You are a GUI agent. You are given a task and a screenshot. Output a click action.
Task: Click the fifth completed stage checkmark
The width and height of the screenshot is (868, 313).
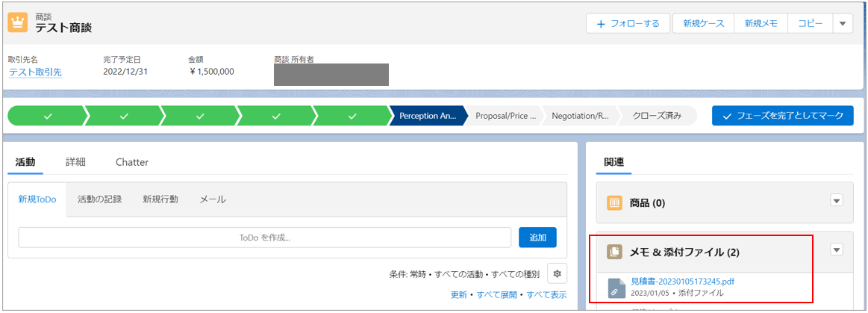pyautogui.click(x=352, y=116)
